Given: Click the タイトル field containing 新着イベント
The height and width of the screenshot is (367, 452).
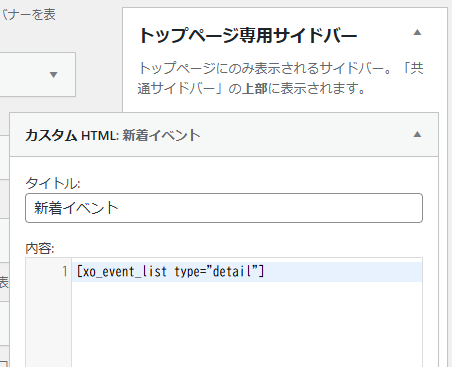Looking at the screenshot, I should coord(224,208).
